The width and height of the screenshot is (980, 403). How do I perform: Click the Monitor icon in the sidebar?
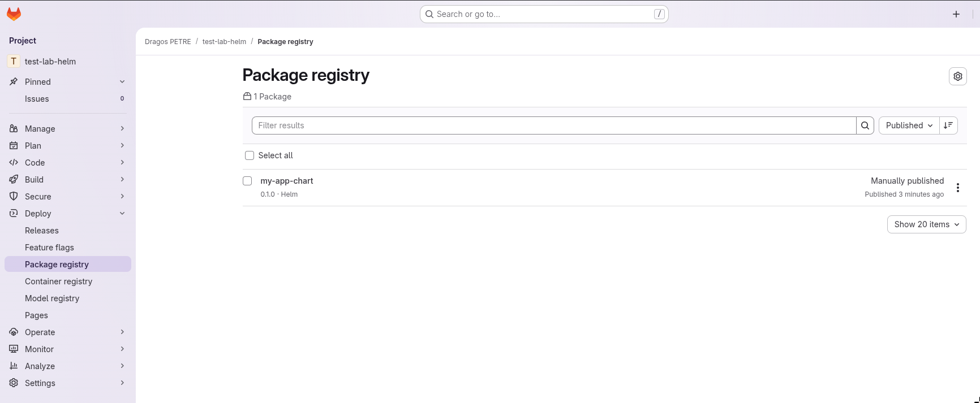(x=14, y=349)
